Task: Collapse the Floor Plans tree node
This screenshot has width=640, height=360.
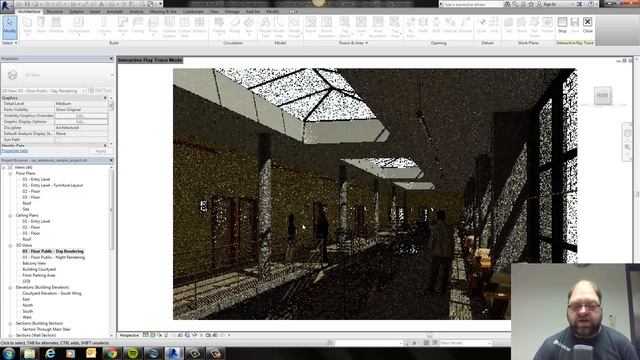Action: (10, 173)
